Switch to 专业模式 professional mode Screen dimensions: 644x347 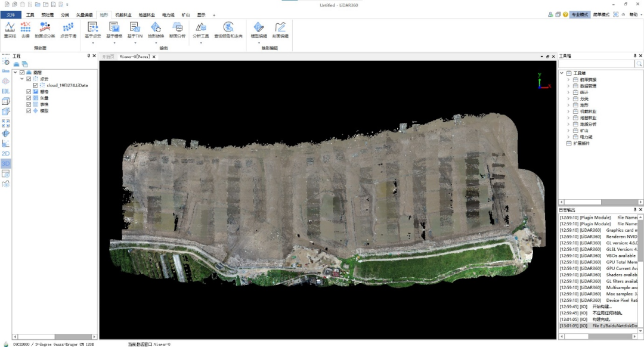(x=580, y=15)
